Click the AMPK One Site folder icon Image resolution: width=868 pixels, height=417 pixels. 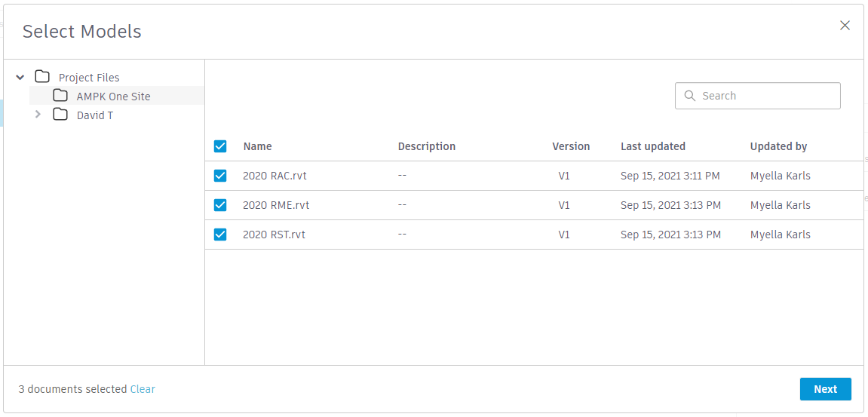(60, 96)
